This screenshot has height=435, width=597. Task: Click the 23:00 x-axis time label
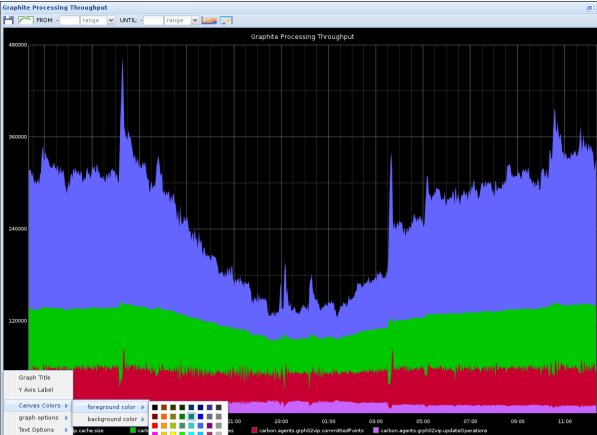[x=281, y=421]
